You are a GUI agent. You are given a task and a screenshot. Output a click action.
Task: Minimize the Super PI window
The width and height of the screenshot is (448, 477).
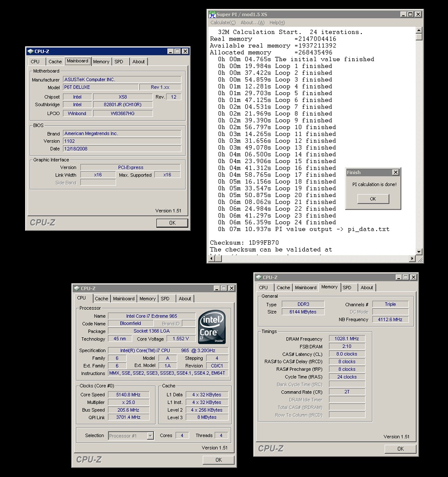pos(403,14)
